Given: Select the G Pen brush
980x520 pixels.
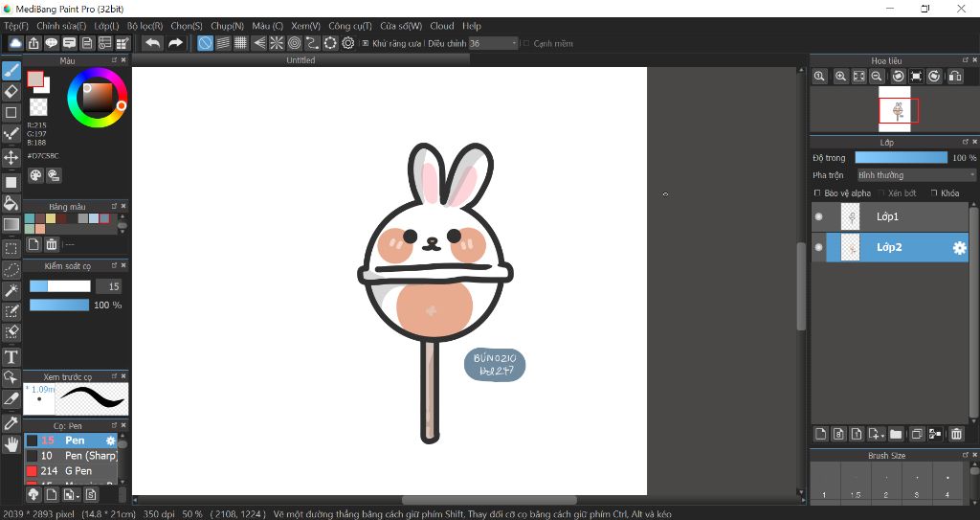Looking at the screenshot, I should pos(71,470).
